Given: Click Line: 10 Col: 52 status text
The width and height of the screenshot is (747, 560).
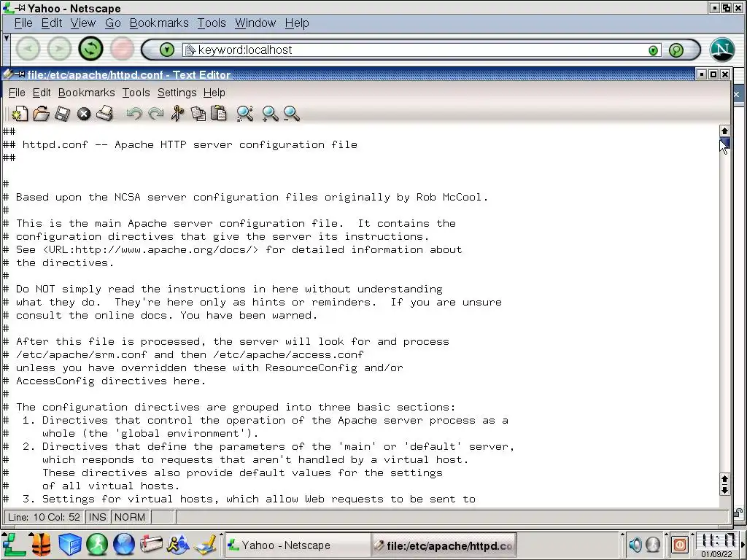Looking at the screenshot, I should 44,517.
